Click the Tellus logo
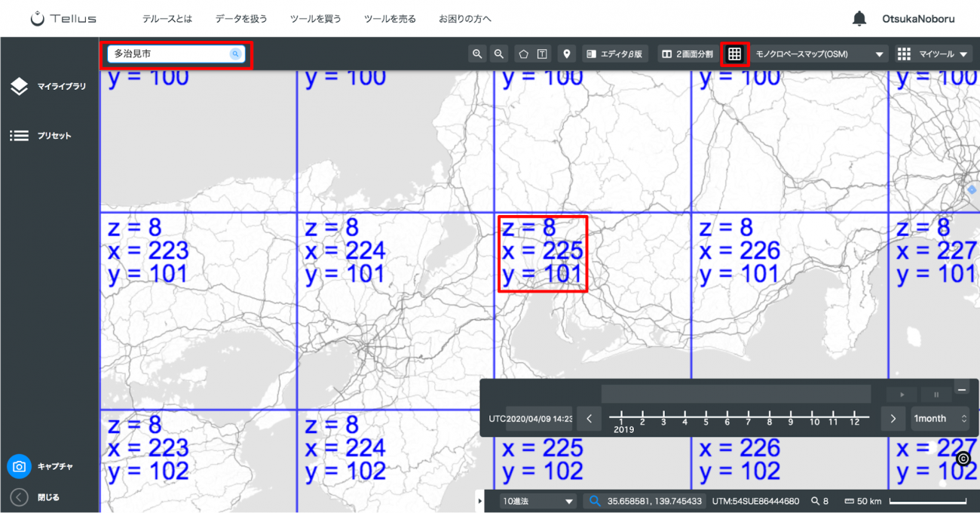 64,18
